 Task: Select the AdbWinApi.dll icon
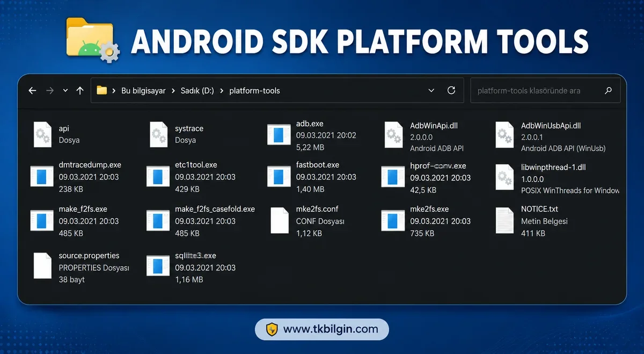tap(393, 134)
